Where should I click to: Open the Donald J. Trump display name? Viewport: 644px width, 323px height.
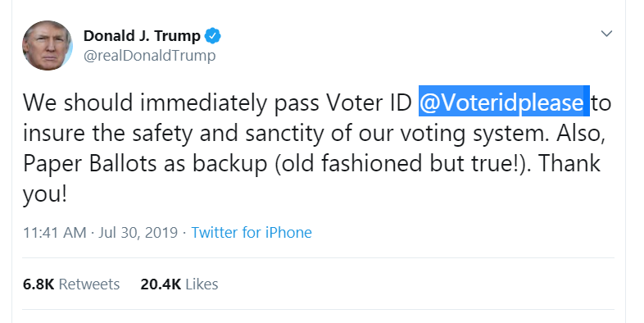(142, 36)
